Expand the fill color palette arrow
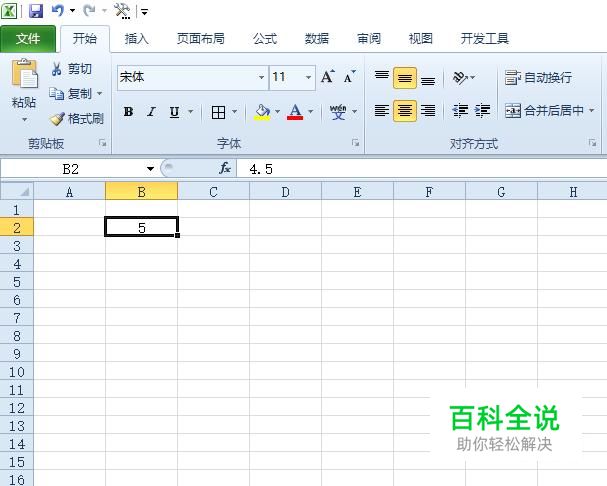This screenshot has height=486, width=607. [277, 112]
